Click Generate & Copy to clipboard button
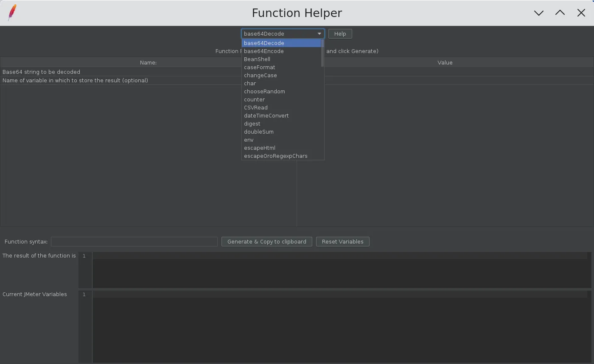 pyautogui.click(x=267, y=242)
